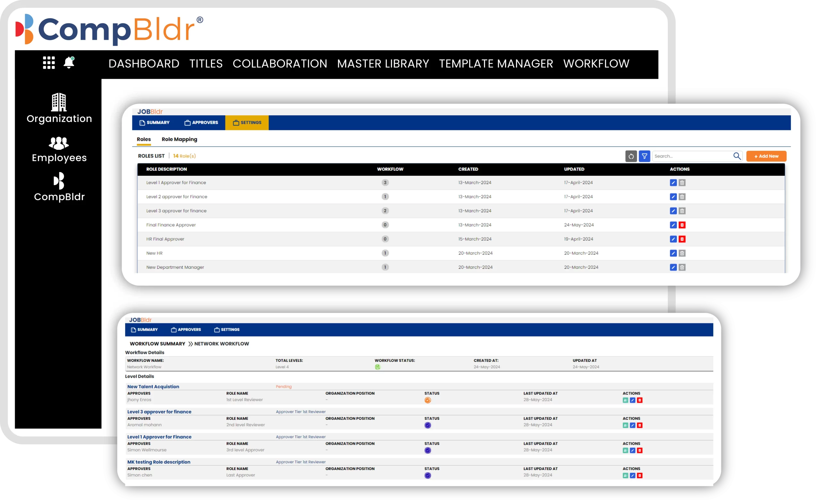
Task: Open MK testing Role description link
Action: click(159, 462)
